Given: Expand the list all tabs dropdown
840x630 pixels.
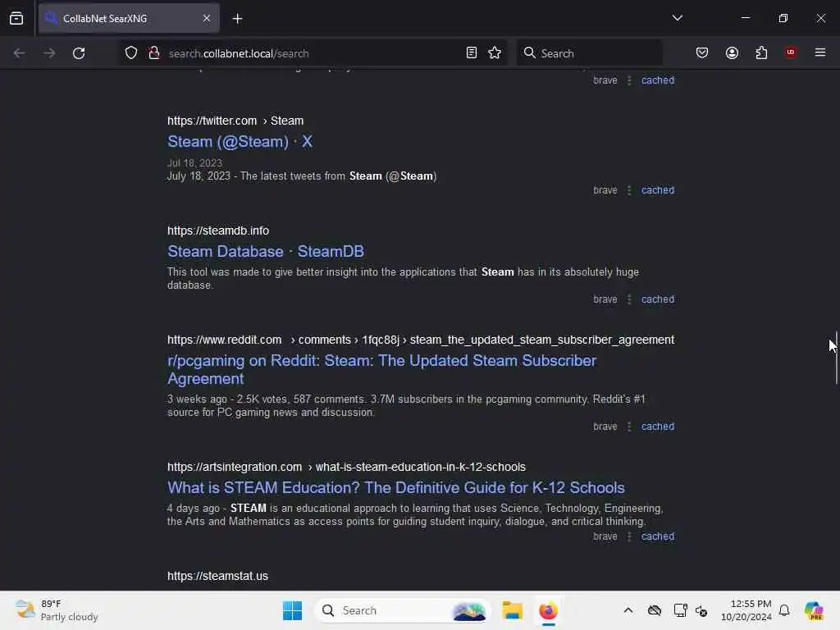Looking at the screenshot, I should (677, 18).
